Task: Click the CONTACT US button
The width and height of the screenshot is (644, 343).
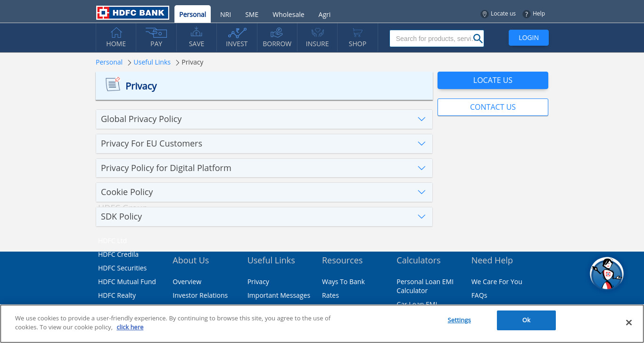Action: point(493,107)
